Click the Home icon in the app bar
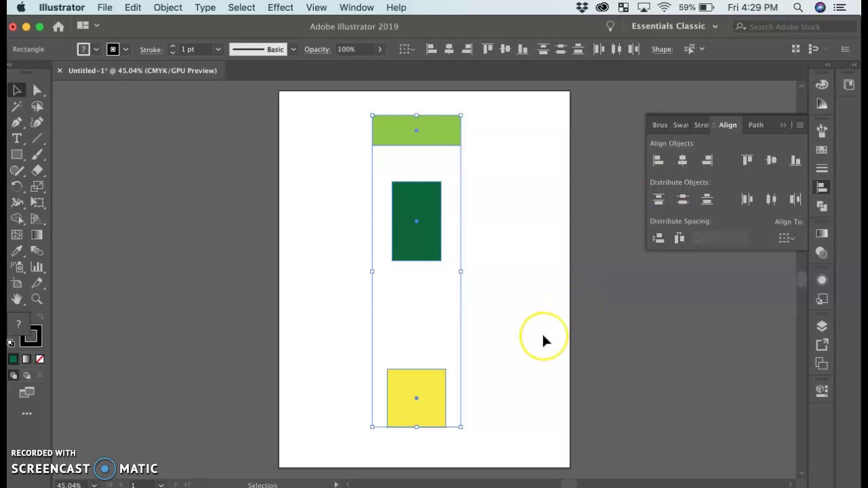 click(58, 26)
